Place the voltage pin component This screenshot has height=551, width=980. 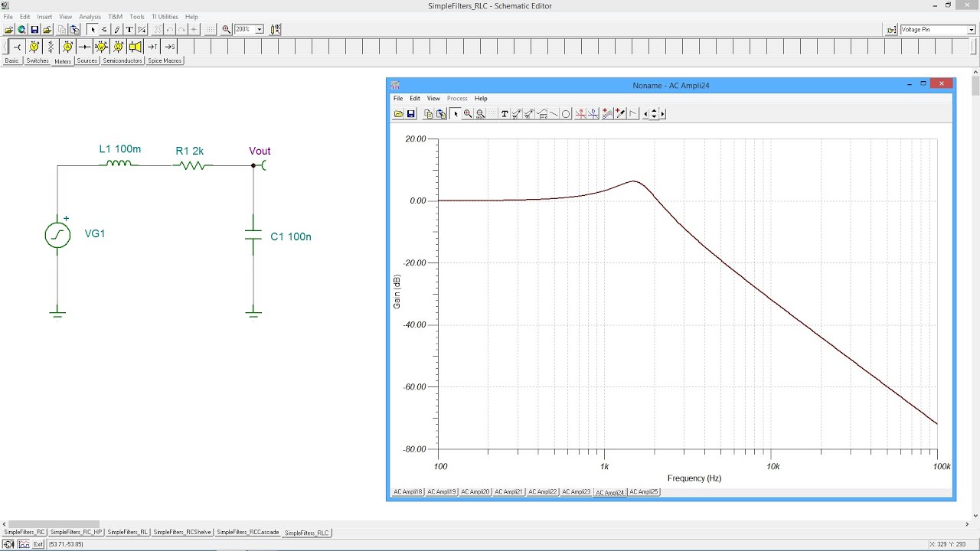(x=17, y=47)
